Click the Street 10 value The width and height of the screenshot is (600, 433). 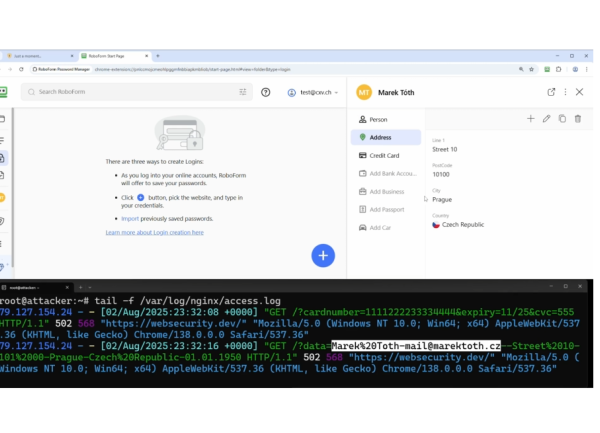(444, 149)
